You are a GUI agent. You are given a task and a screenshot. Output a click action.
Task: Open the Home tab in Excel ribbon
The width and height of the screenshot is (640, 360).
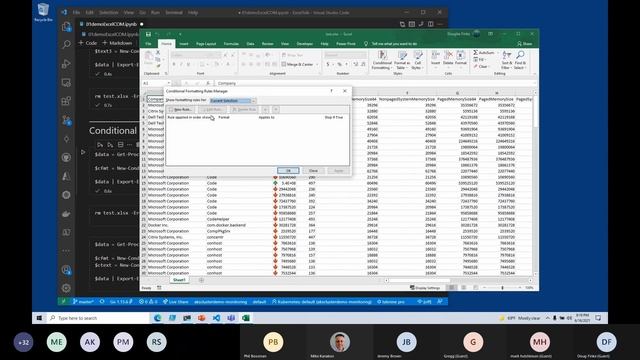point(167,44)
